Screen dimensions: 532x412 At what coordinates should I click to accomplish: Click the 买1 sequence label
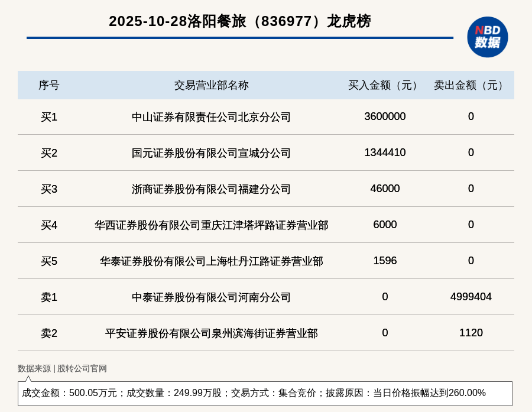point(49,117)
